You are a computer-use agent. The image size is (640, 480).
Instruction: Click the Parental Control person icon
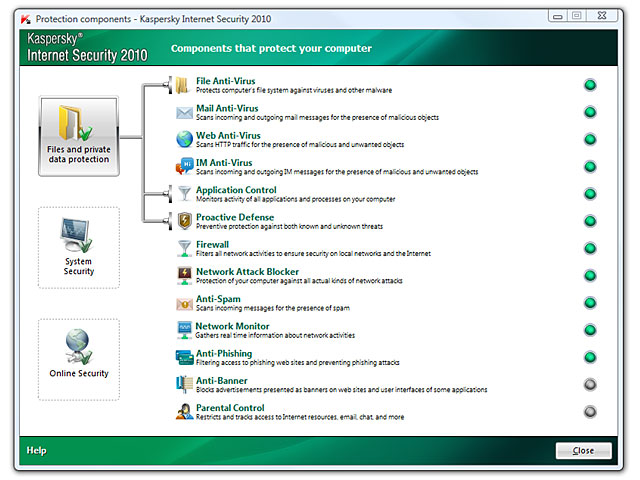tap(184, 411)
